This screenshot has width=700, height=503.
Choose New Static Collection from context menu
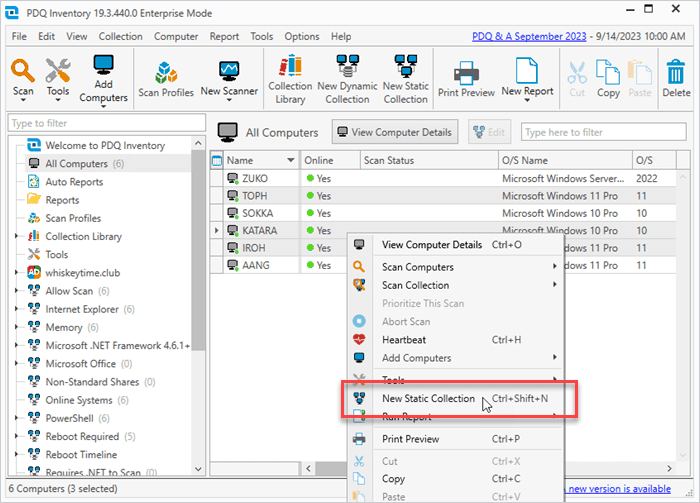[455, 399]
